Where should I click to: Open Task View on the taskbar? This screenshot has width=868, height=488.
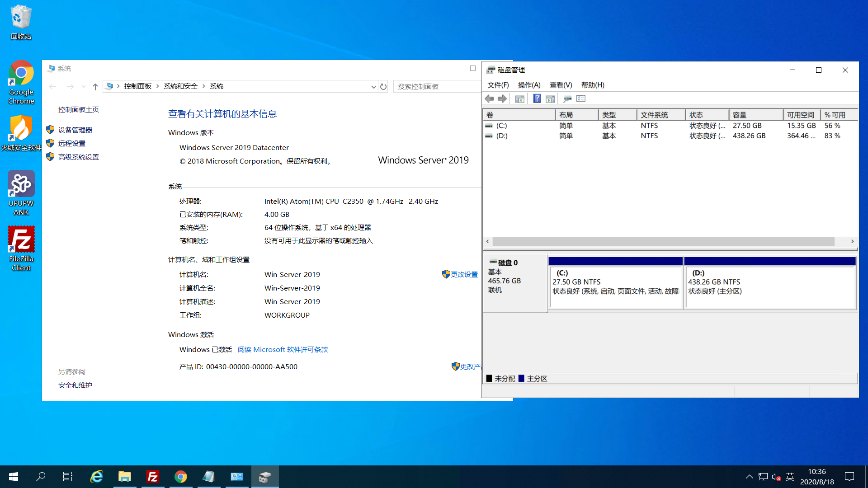coord(68,477)
